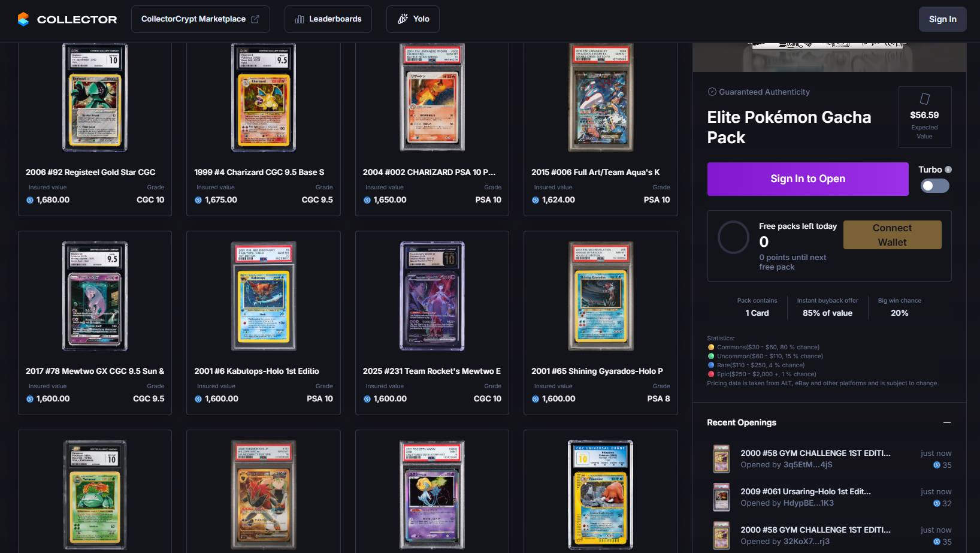Click the Leaderboards bar chart icon
Viewport: 980px width, 553px height.
300,19
